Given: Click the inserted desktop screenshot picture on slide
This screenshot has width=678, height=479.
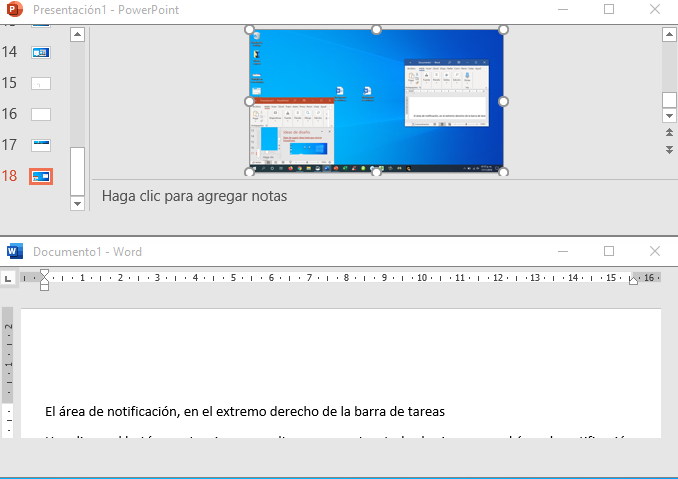Looking at the screenshot, I should [376, 100].
